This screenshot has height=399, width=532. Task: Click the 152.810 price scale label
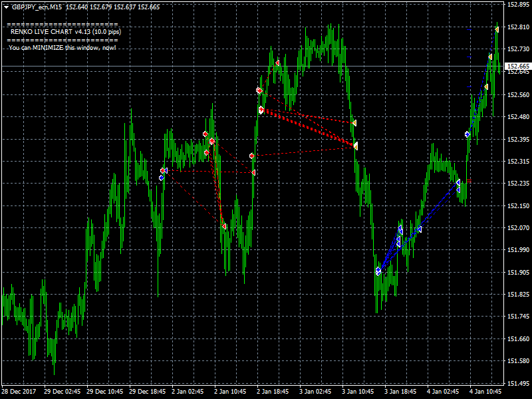pos(518,27)
